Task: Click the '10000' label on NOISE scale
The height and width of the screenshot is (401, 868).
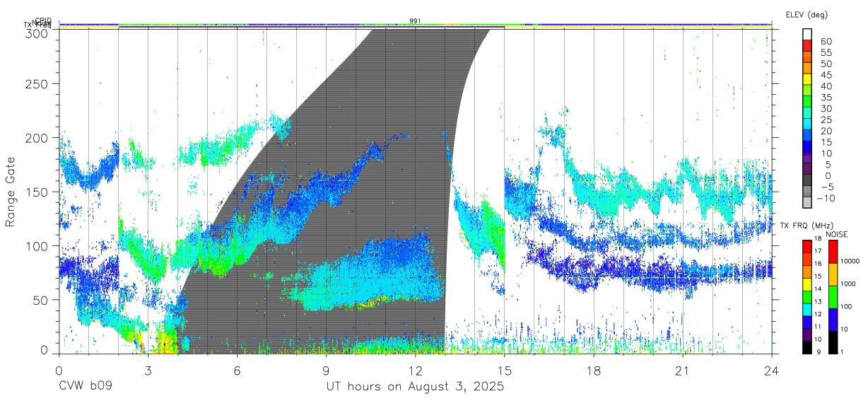Action: tap(850, 262)
